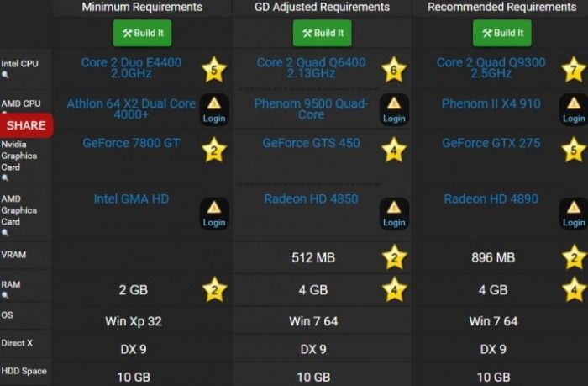Click Login warning icon beside Athlon 64 X2
Image resolution: width=588 pixels, height=386 pixels.
(214, 109)
